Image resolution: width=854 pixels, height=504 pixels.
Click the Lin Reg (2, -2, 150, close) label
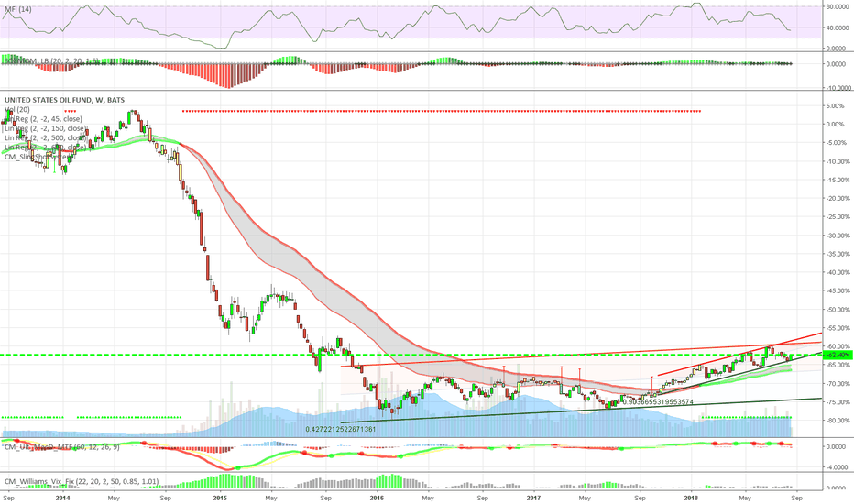pos(45,128)
